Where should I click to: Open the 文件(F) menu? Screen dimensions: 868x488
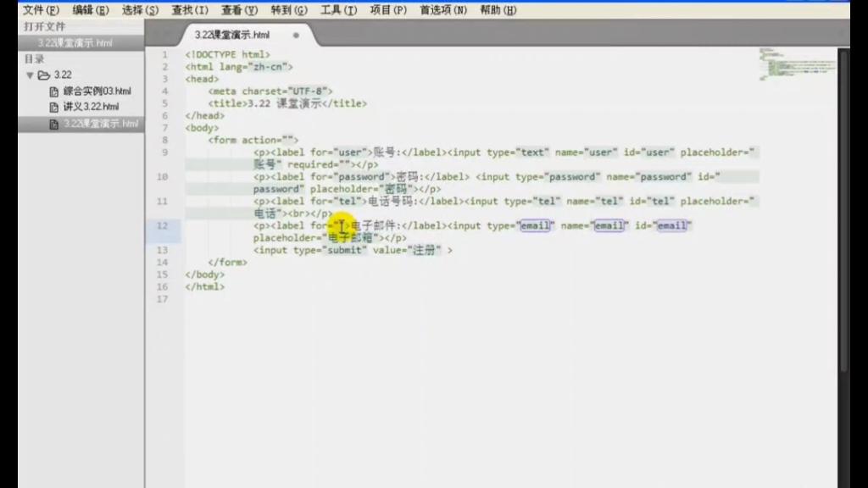pos(41,10)
